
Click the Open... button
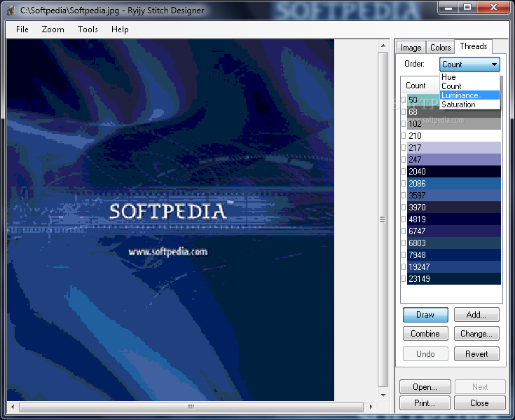[x=425, y=387]
